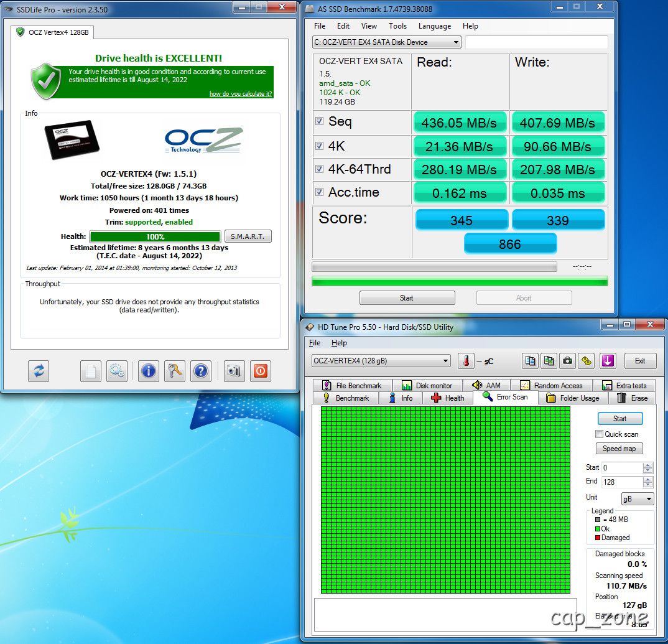This screenshot has width=668, height=644.
Task: Click the green error scan block grid
Action: point(445,500)
